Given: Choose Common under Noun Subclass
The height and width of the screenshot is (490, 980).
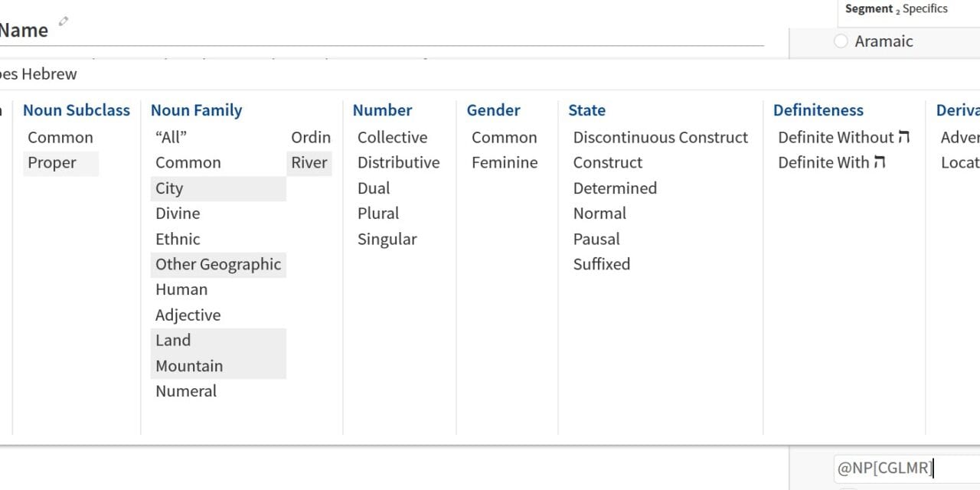Looking at the screenshot, I should [x=60, y=138].
